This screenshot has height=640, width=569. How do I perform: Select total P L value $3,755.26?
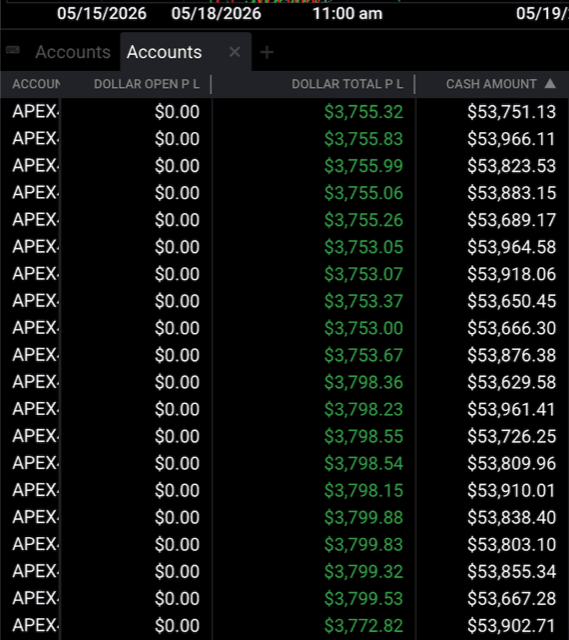363,220
